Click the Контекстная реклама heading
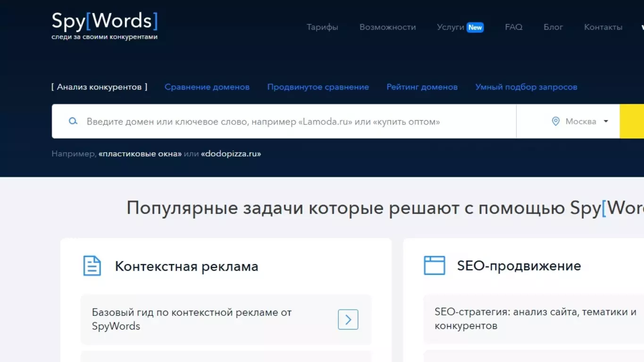This screenshot has width=644, height=362. [x=186, y=266]
